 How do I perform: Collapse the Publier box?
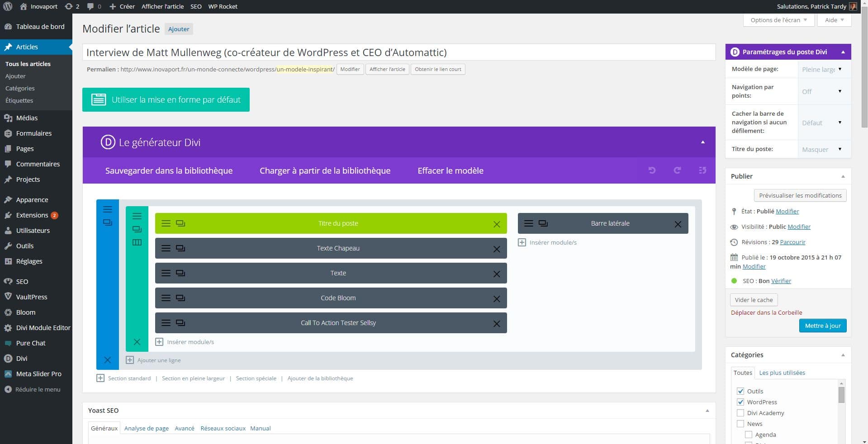[843, 176]
